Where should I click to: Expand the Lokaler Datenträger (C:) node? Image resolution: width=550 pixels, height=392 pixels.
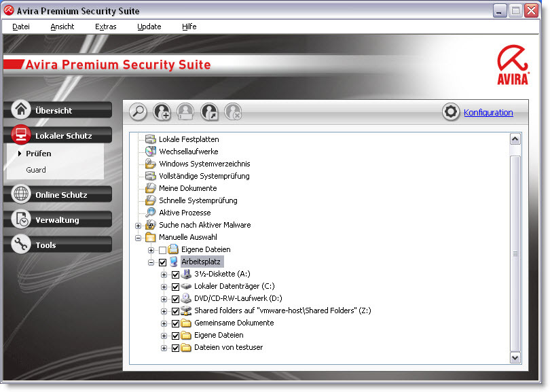coord(164,287)
